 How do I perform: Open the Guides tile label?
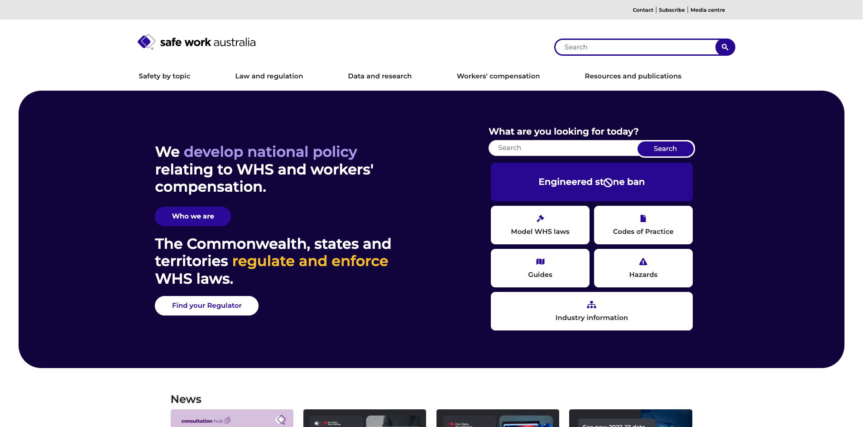pyautogui.click(x=540, y=275)
